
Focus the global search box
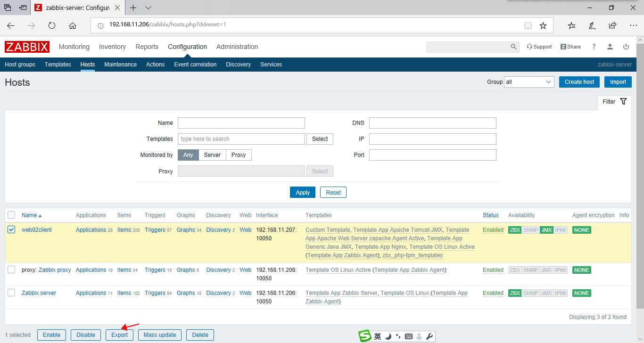coord(468,47)
